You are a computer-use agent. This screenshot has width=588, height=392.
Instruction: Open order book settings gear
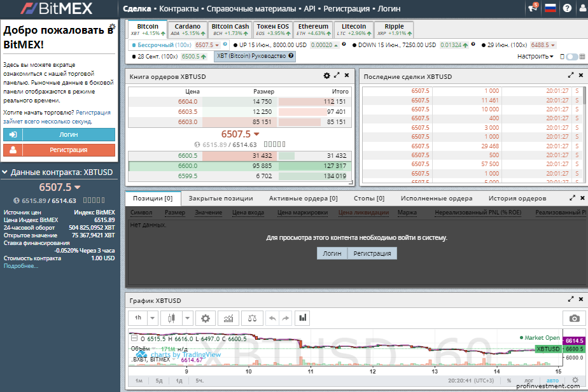coord(327,76)
